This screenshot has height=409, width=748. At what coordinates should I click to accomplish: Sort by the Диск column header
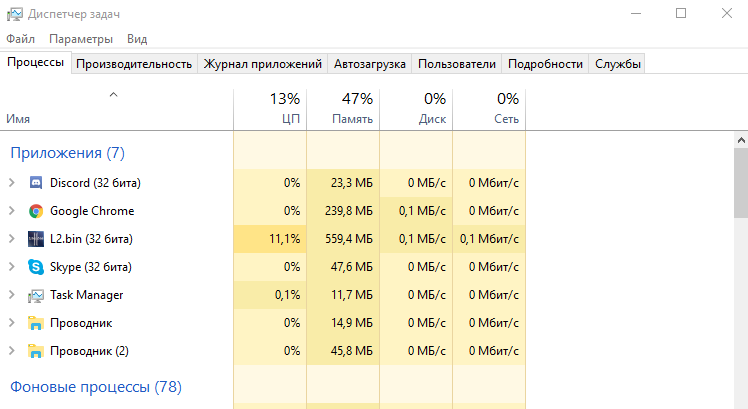point(416,109)
